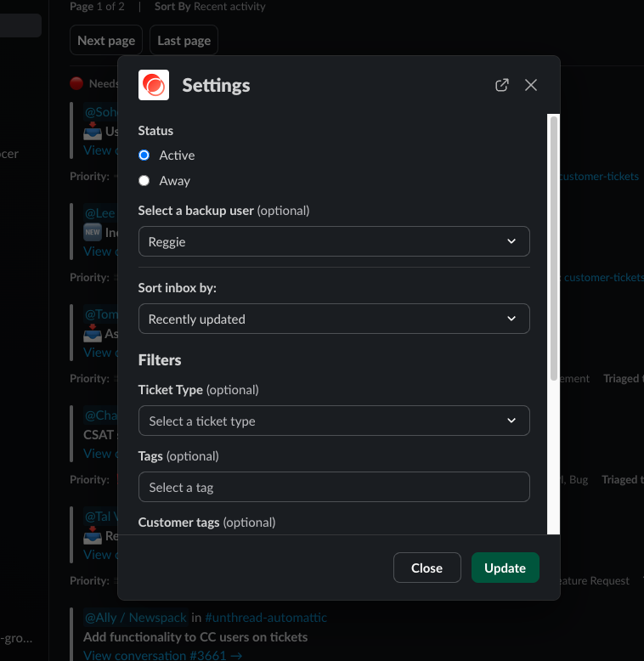Click the green Update button

pyautogui.click(x=505, y=568)
